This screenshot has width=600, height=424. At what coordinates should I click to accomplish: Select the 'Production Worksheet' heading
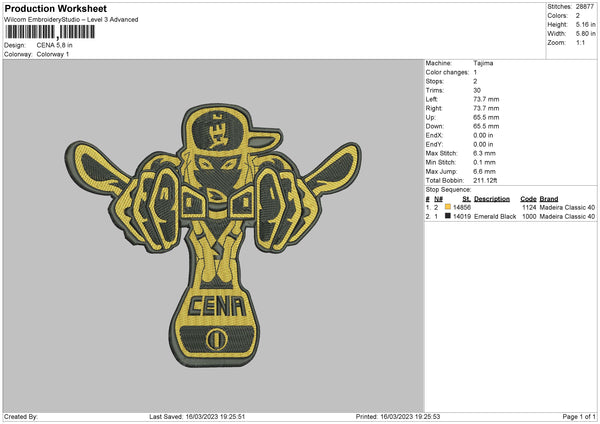(56, 8)
